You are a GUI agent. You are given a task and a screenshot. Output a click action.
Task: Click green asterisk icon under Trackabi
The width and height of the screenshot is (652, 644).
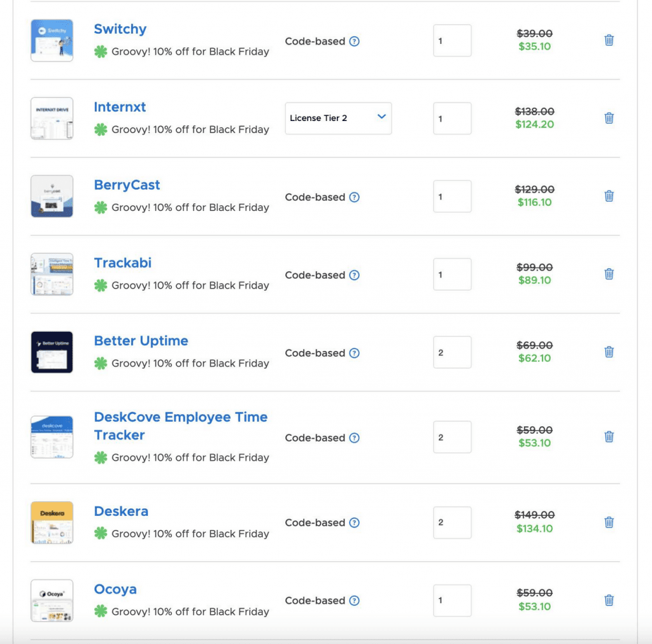101,285
